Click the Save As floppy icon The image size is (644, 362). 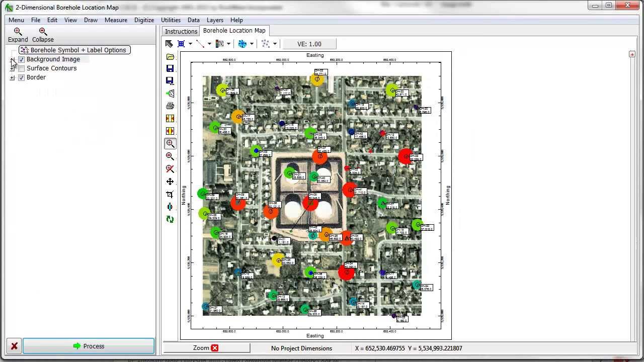pos(170,81)
